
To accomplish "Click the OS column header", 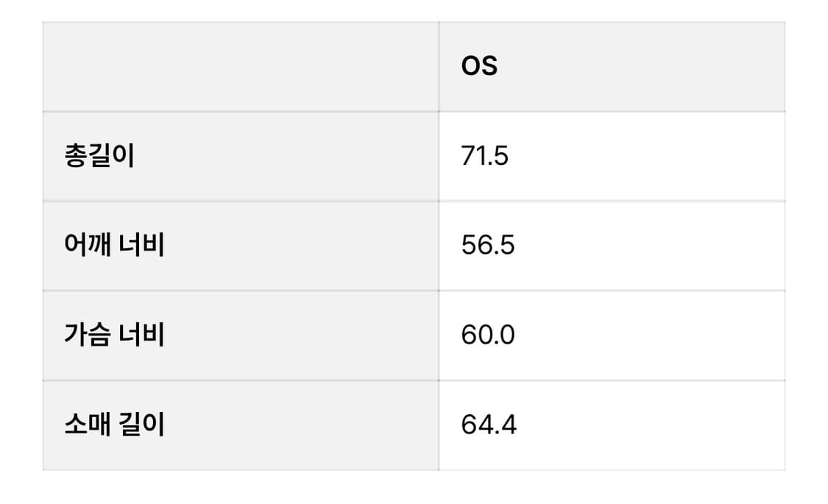I will [479, 66].
